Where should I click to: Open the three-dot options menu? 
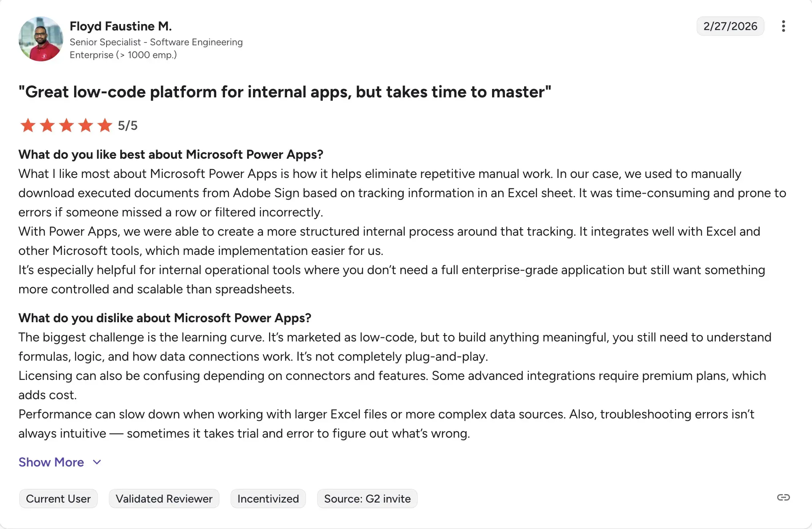(784, 26)
